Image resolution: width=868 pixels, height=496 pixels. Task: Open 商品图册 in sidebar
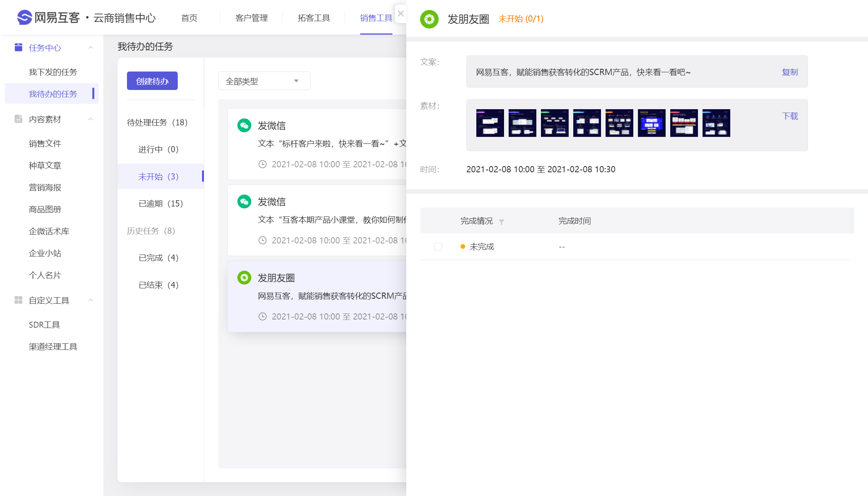click(45, 209)
